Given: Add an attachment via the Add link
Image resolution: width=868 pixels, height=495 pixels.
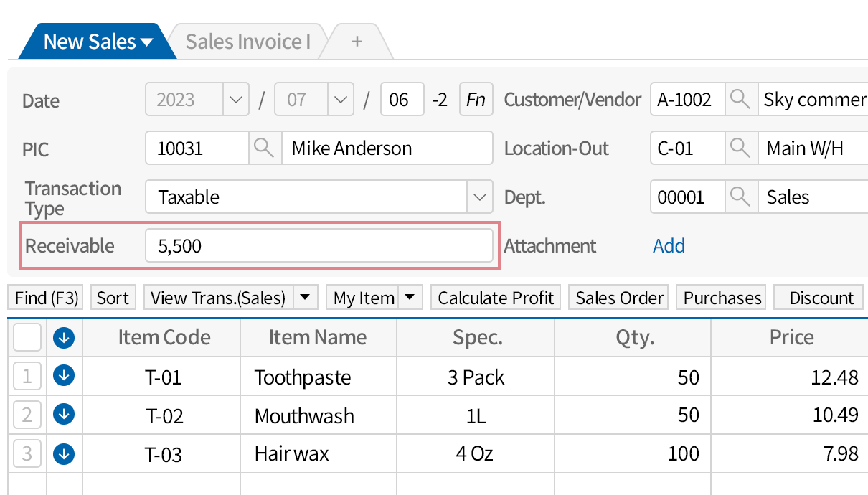Looking at the screenshot, I should pos(668,245).
